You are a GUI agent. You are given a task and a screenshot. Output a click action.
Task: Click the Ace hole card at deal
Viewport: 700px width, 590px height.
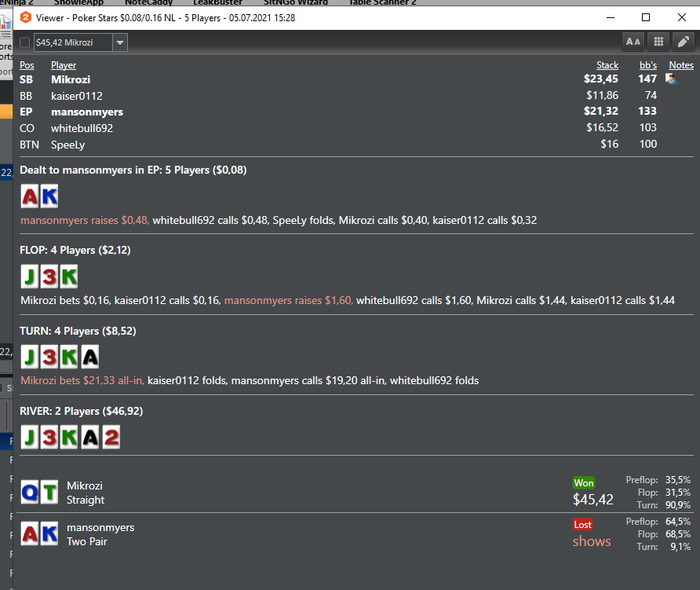[x=30, y=196]
